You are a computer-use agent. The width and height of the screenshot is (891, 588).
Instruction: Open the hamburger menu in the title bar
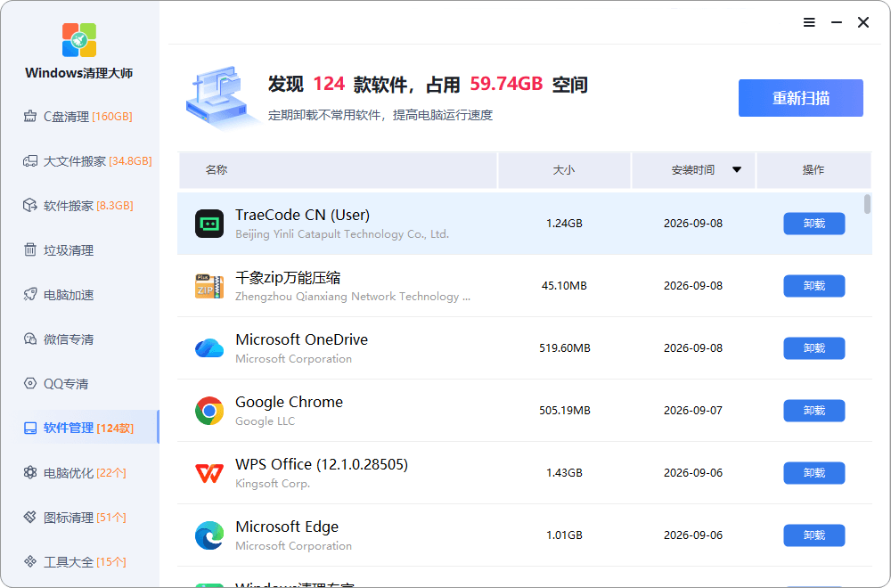[809, 22]
